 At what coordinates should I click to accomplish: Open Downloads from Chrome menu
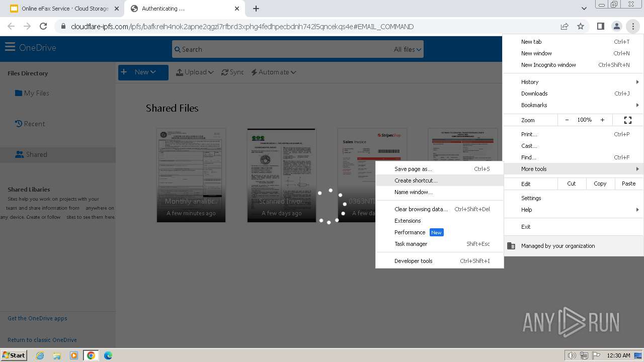tap(573, 94)
